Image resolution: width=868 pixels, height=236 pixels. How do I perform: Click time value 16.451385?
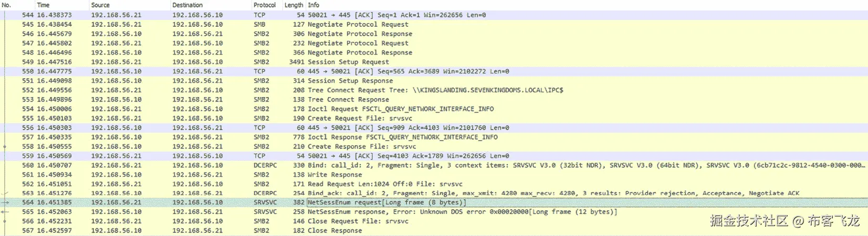(x=55, y=202)
